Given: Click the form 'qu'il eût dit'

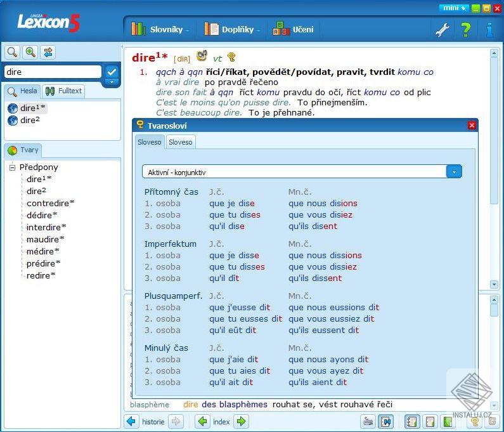Looking at the screenshot, I should pyautogui.click(x=233, y=331).
